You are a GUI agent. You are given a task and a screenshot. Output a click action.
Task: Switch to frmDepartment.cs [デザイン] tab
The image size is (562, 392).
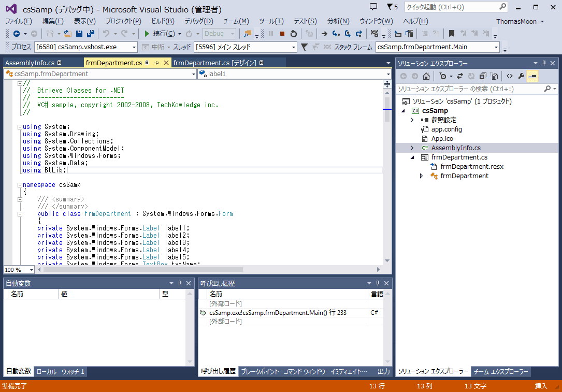[x=214, y=63]
